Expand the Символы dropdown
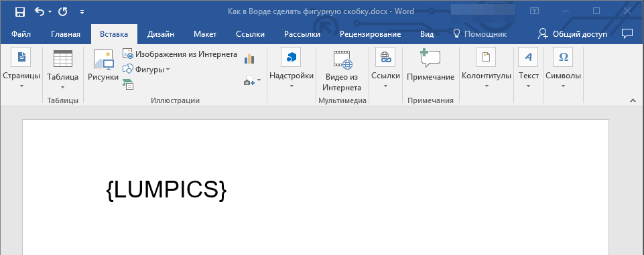This screenshot has height=255, width=644. point(563,69)
